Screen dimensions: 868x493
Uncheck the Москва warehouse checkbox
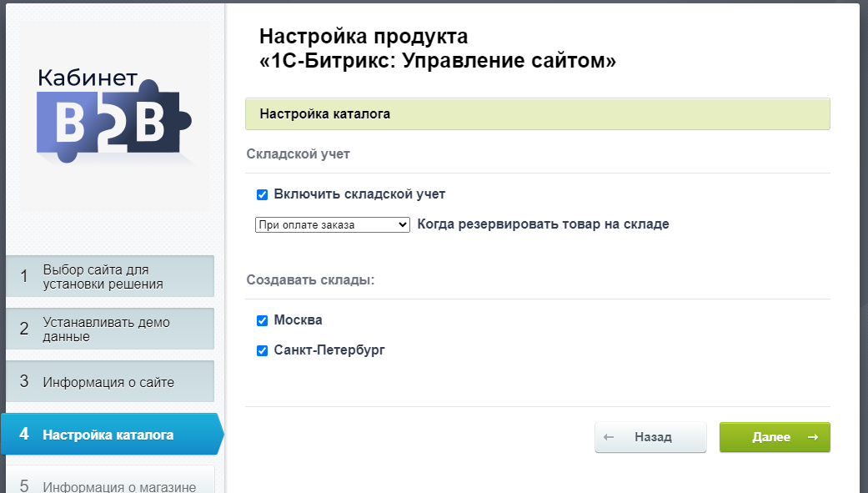click(x=263, y=320)
